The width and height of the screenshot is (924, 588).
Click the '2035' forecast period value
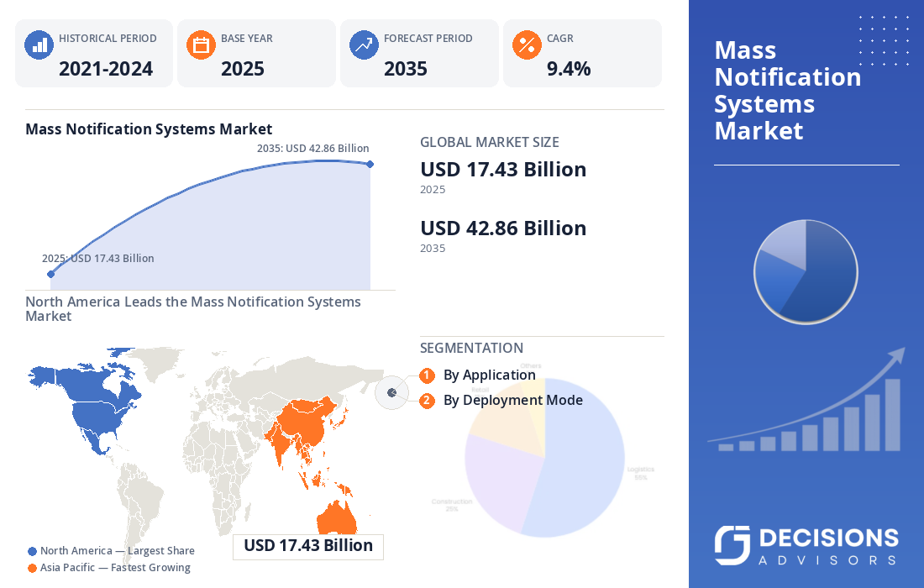pyautogui.click(x=406, y=69)
